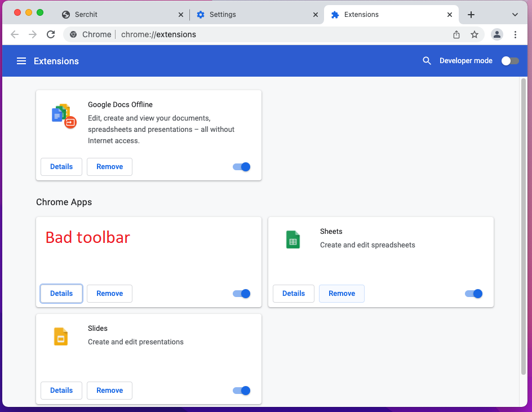Remove the Slides app
The width and height of the screenshot is (532, 412).
tap(109, 391)
